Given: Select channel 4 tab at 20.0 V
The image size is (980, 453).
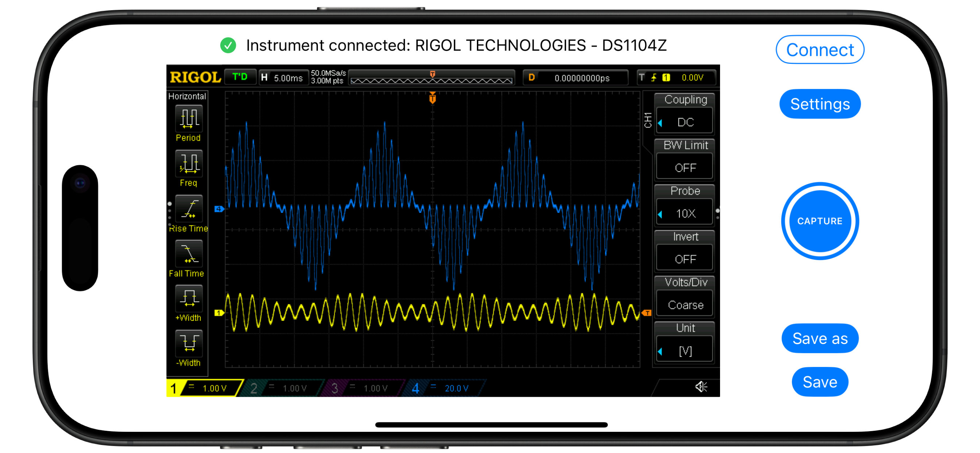Looking at the screenshot, I should [x=445, y=388].
